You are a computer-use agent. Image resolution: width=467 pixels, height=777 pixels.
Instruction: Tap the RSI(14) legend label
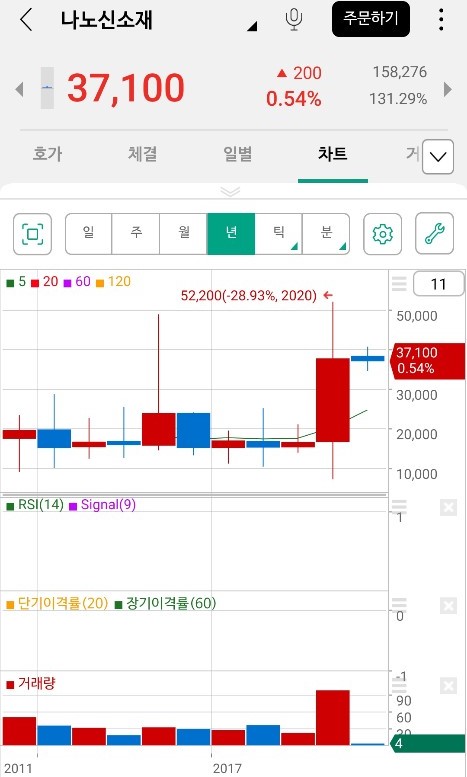(35, 505)
